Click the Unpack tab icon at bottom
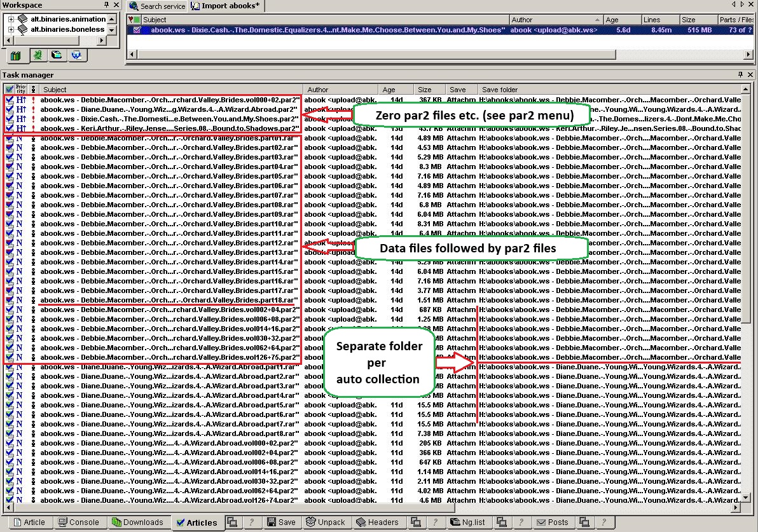 pyautogui.click(x=311, y=522)
